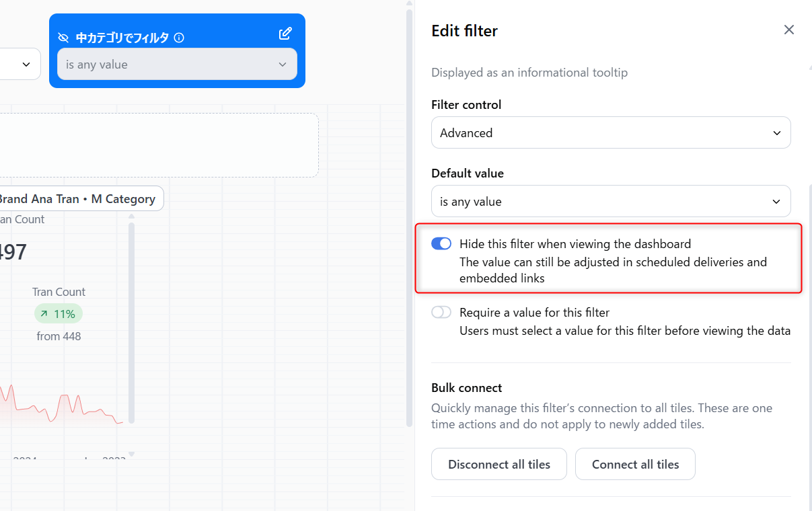The image size is (812, 511).
Task: Click the dashboard vertical scrollbar
Action: pos(409,215)
